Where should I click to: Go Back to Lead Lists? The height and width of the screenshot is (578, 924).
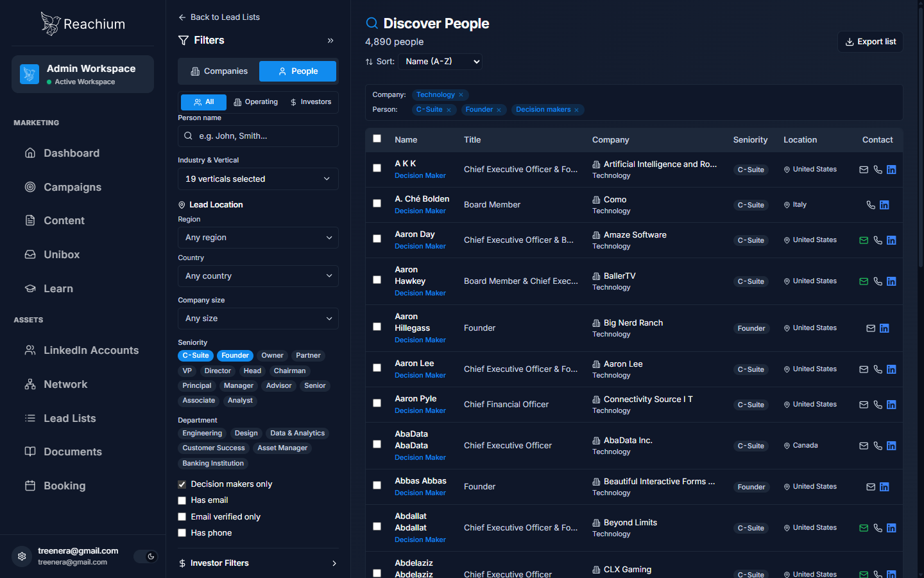[x=219, y=17]
